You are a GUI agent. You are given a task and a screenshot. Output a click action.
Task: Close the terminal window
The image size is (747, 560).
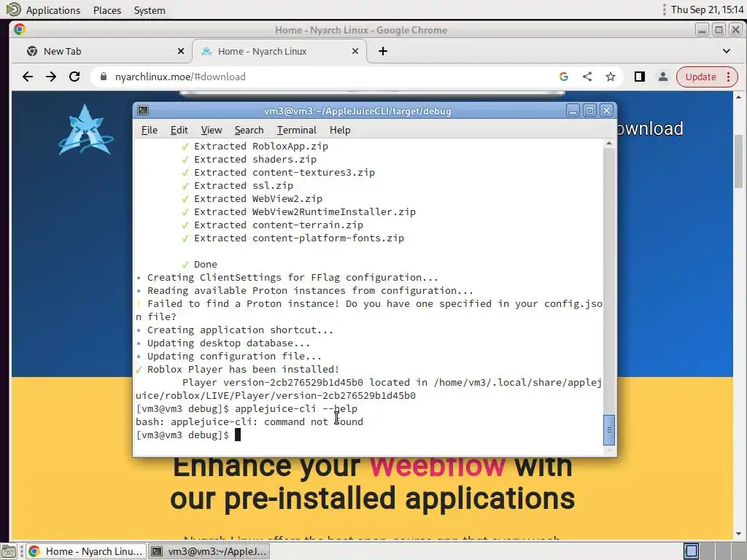[x=606, y=111]
